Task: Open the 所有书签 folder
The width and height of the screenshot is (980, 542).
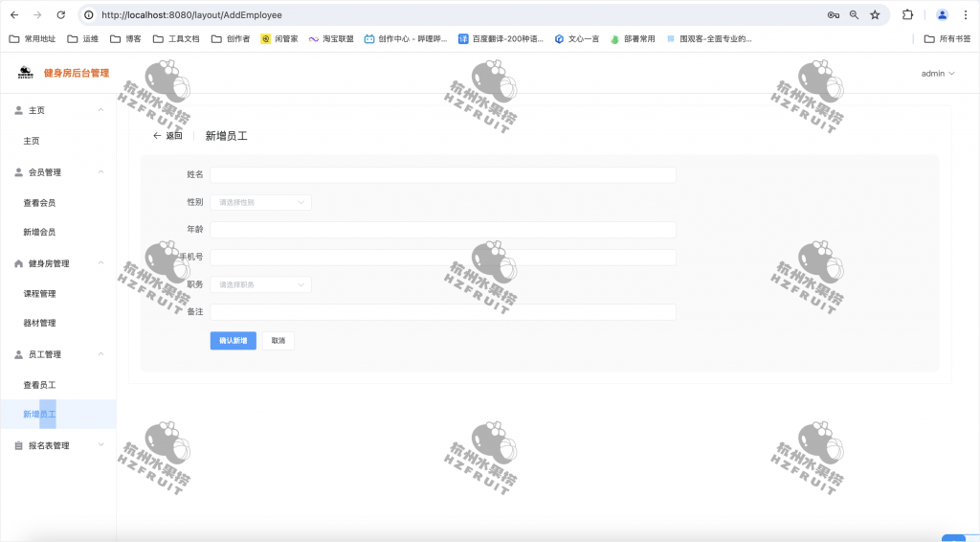Action: pos(947,38)
